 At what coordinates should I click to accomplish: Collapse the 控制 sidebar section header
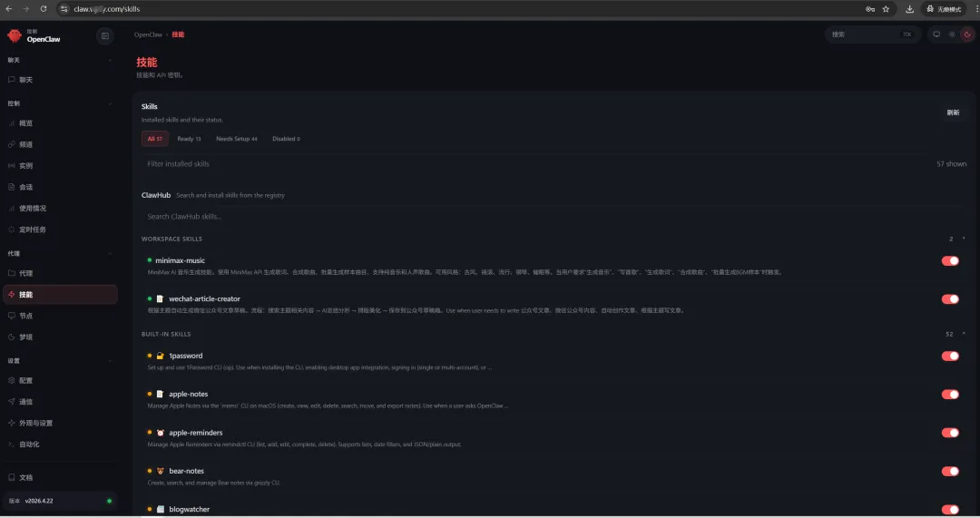point(60,103)
